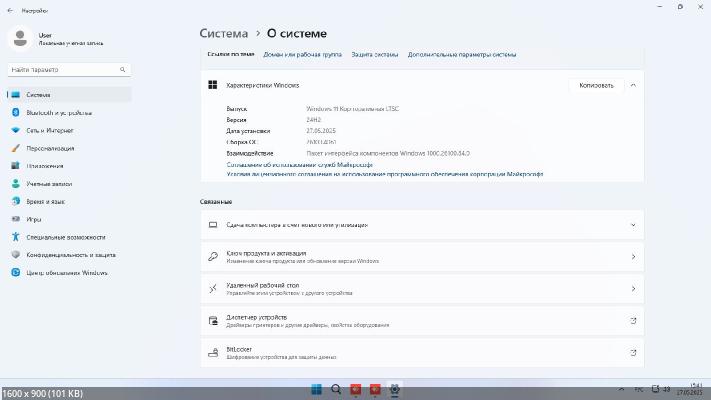This screenshot has width=711, height=400.
Task: Click Копировать button
Action: pyautogui.click(x=596, y=85)
